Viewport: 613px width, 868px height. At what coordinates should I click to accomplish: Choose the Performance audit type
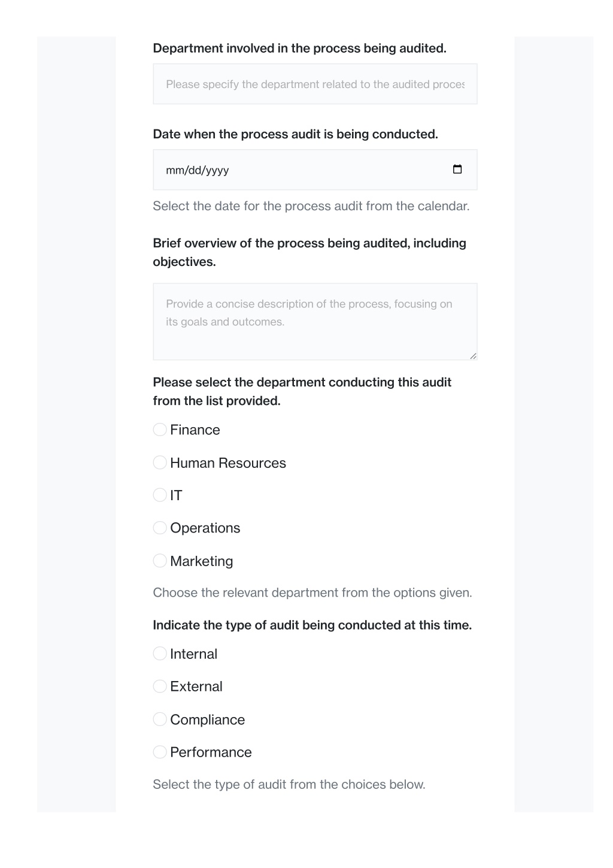coord(160,752)
